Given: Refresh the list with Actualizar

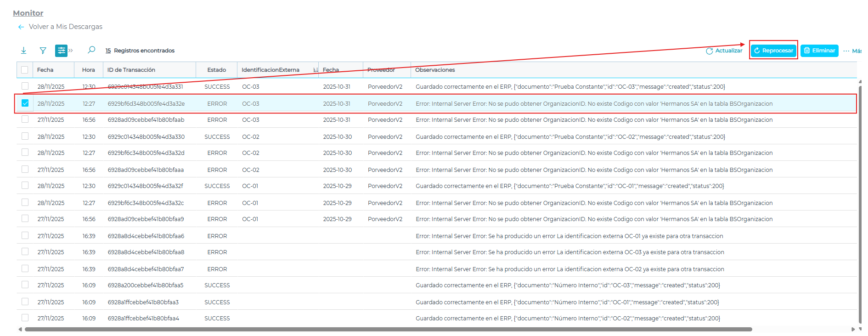Looking at the screenshot, I should coord(724,51).
